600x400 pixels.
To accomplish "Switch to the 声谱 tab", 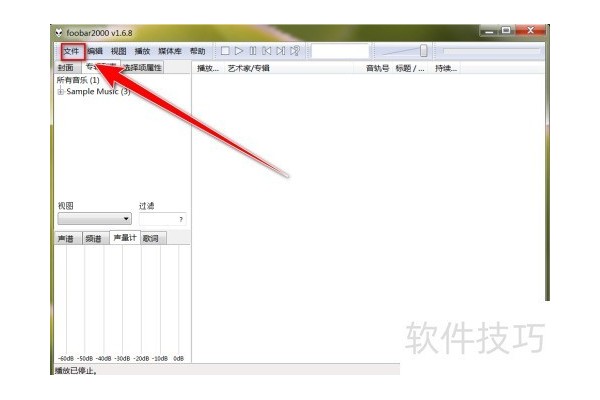I will click(66, 239).
